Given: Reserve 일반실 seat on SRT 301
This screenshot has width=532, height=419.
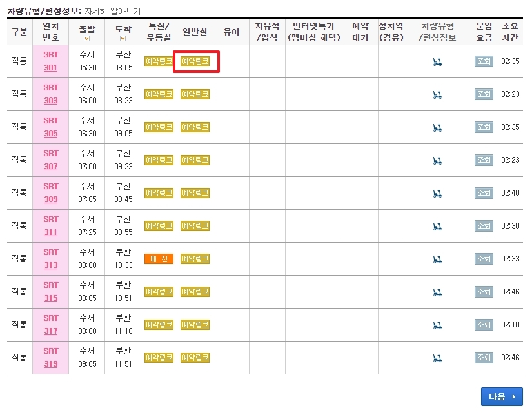Looking at the screenshot, I should tap(195, 61).
